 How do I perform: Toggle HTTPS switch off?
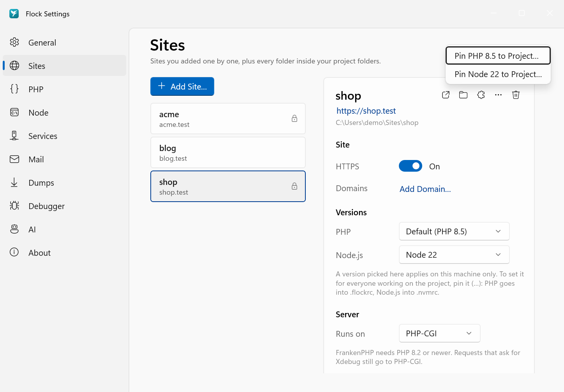pos(411,166)
